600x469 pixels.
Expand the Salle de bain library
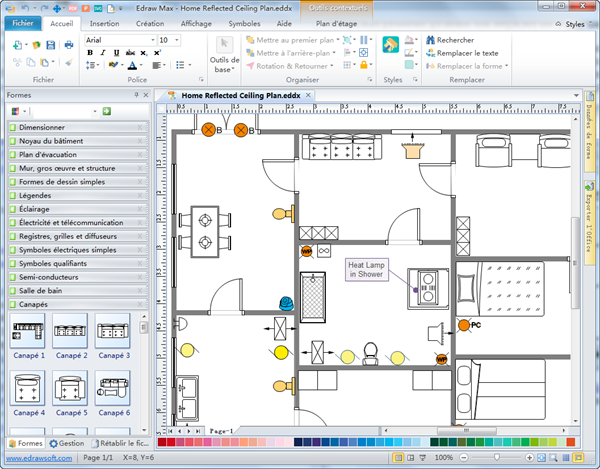[40, 289]
